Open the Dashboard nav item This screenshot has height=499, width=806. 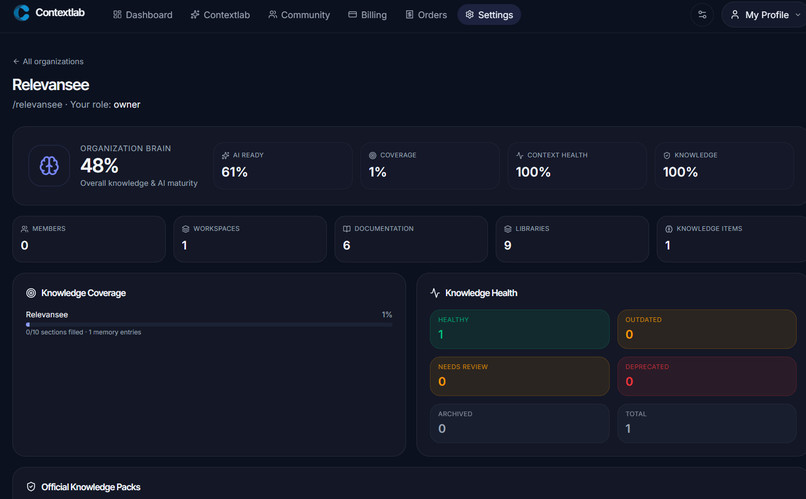[142, 15]
